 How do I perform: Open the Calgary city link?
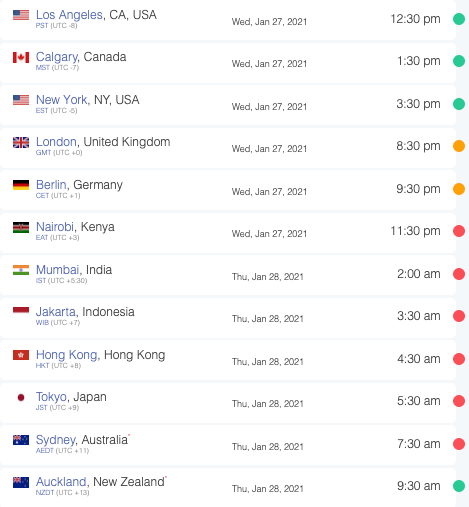(57, 57)
